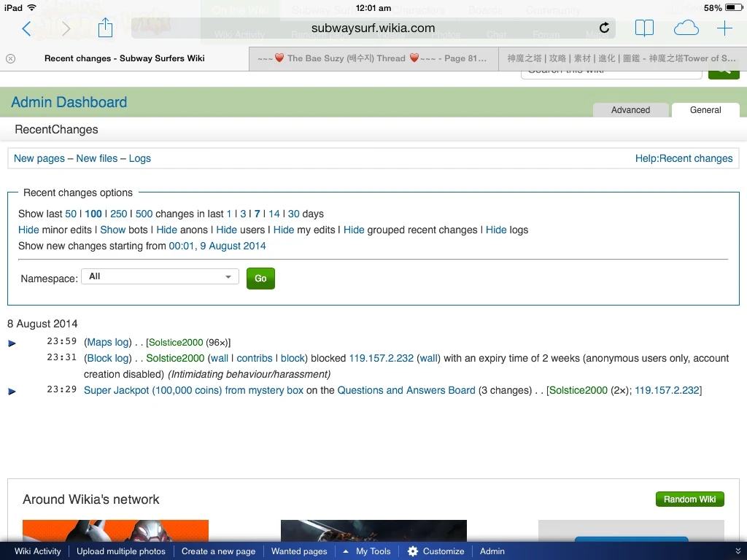Expand the 23:59 Maps log group
This screenshot has height=560, width=747.
click(x=12, y=343)
